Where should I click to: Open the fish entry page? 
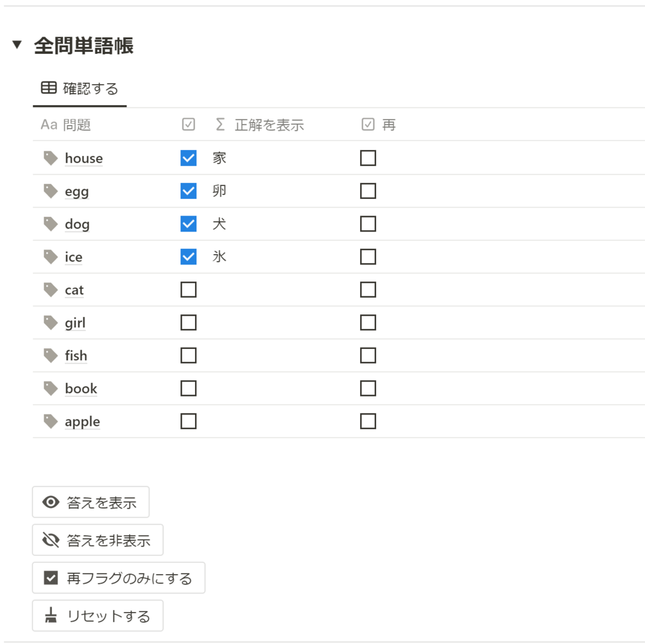pyautogui.click(x=76, y=355)
